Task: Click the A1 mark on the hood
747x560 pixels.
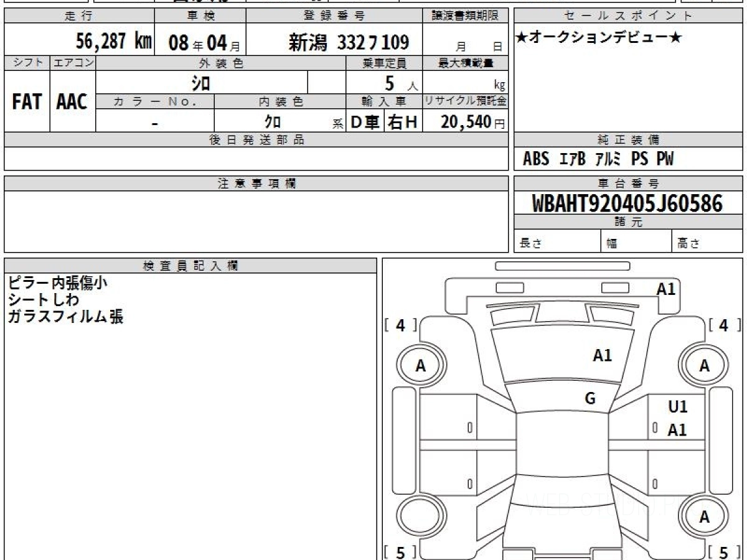Action: point(603,356)
